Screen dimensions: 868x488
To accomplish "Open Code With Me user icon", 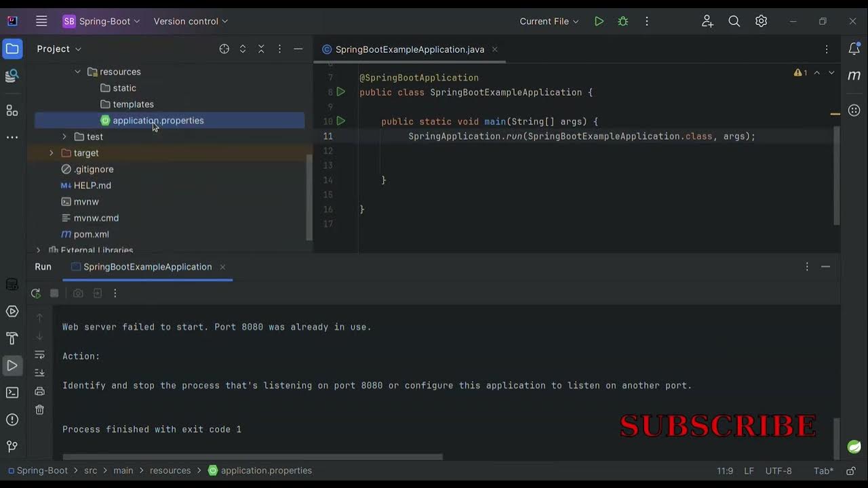I will (x=707, y=21).
